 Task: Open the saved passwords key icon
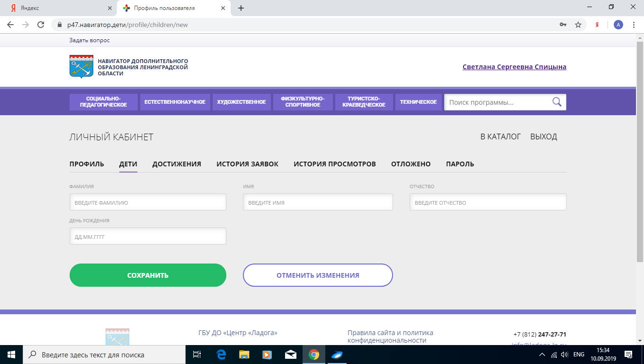click(563, 25)
